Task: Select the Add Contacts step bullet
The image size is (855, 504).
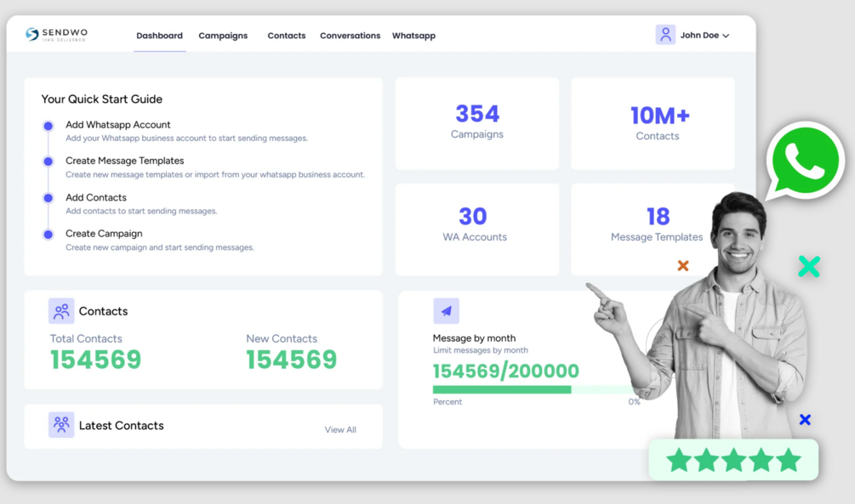Action: click(48, 198)
